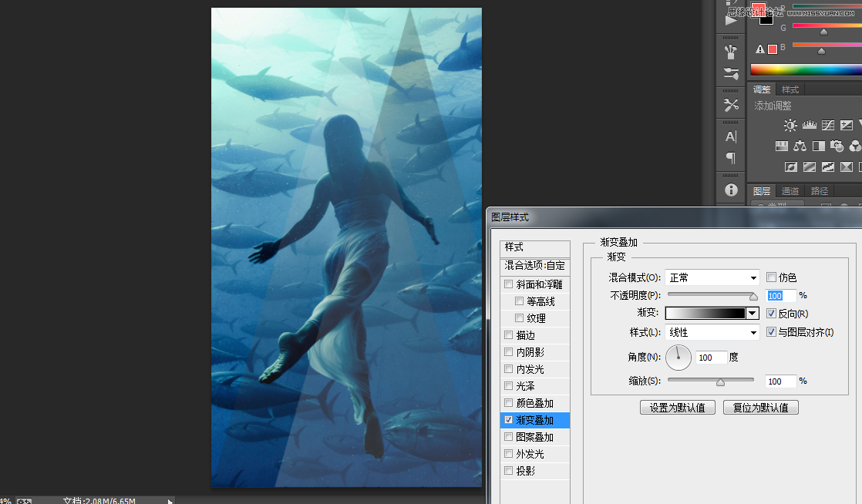Add a Color Balance adjustment layer
This screenshot has width=862, height=504.
tap(800, 146)
